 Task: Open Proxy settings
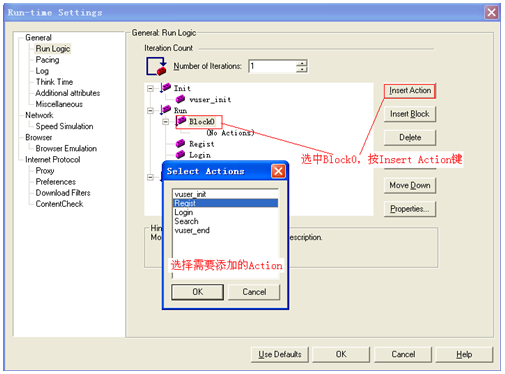pos(45,170)
